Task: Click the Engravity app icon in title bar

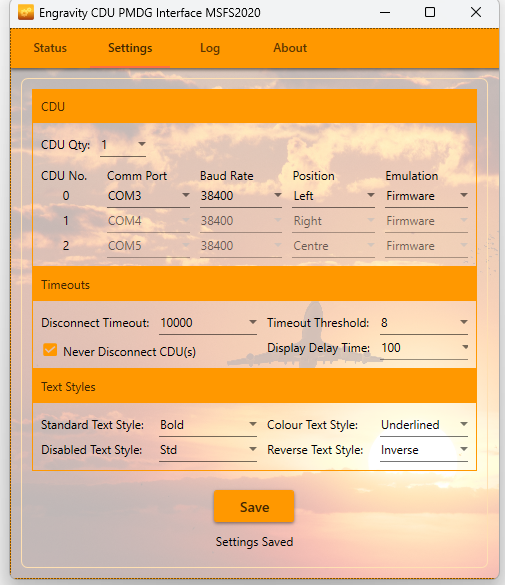Action: pyautogui.click(x=26, y=12)
